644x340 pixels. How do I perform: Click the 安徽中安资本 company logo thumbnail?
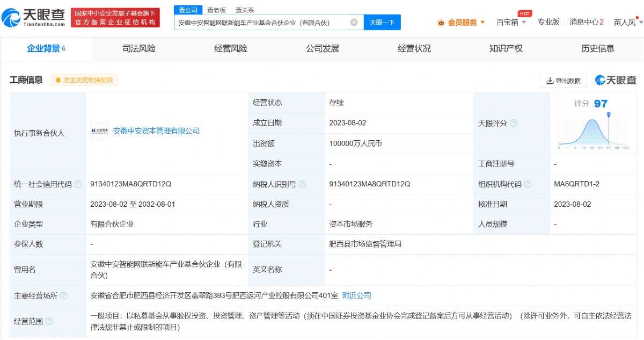click(x=99, y=131)
